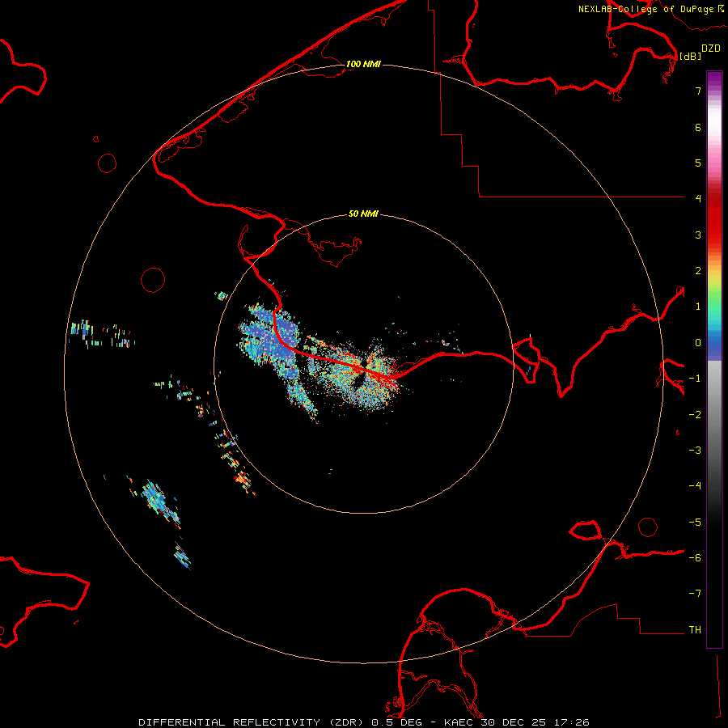
Task: Click the [dB] unit label
Action: click(691, 56)
